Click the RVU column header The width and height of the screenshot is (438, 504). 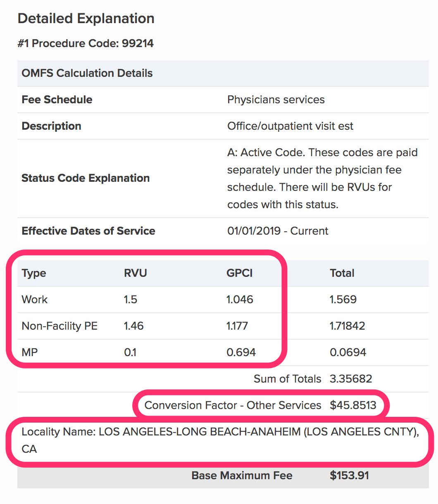pyautogui.click(x=136, y=273)
